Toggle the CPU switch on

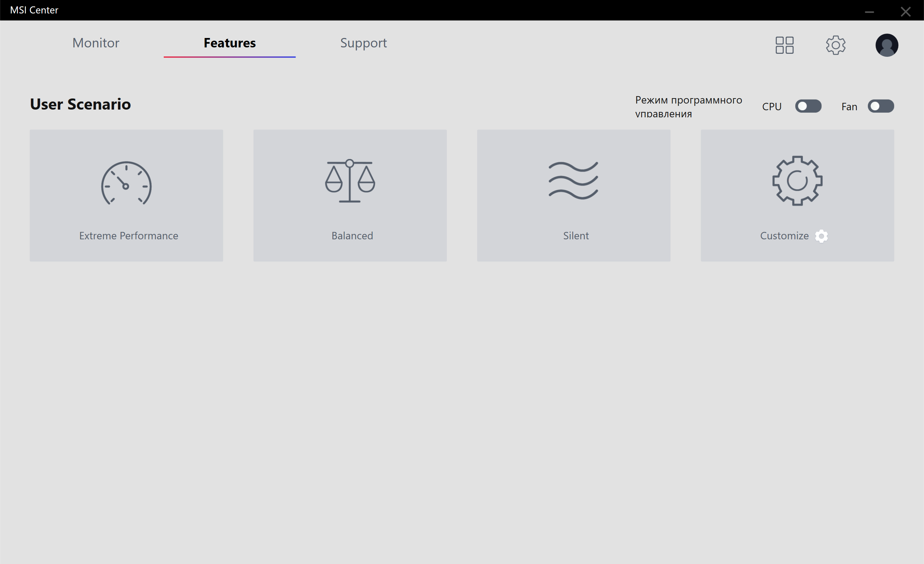coord(808,107)
